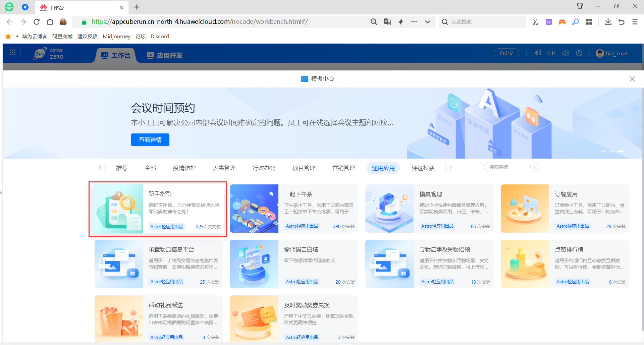Open the browser briefcase icon
The height and width of the screenshot is (345, 644).
click(63, 22)
